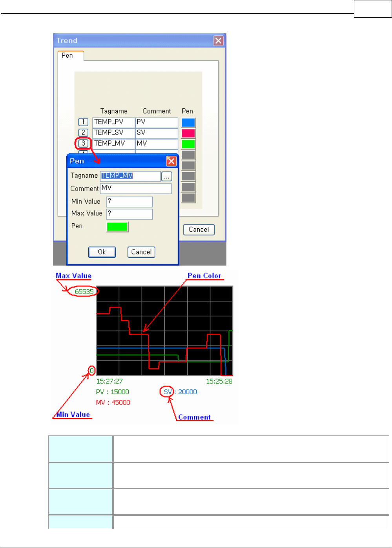
Task: Click the Tagname column header
Action: click(114, 111)
